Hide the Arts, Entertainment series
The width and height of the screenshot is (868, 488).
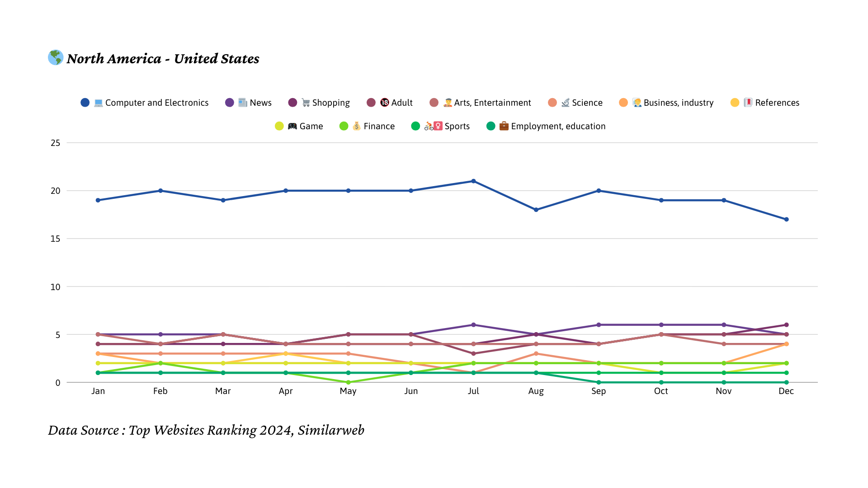click(492, 103)
